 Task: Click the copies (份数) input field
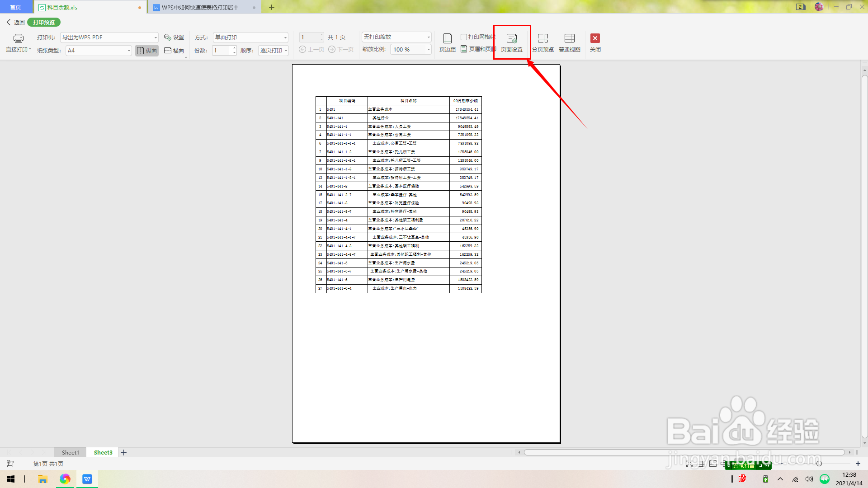(x=222, y=51)
